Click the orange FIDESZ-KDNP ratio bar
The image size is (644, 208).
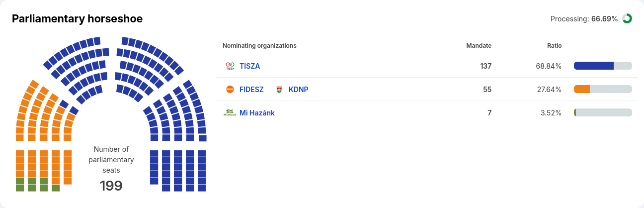point(581,89)
